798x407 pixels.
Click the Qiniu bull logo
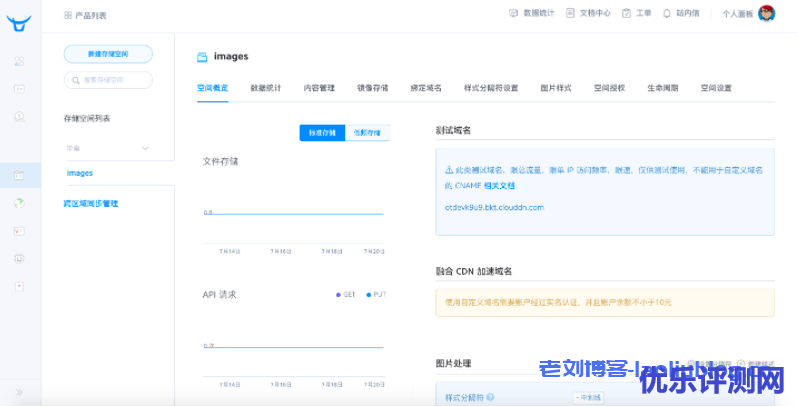coord(19,23)
